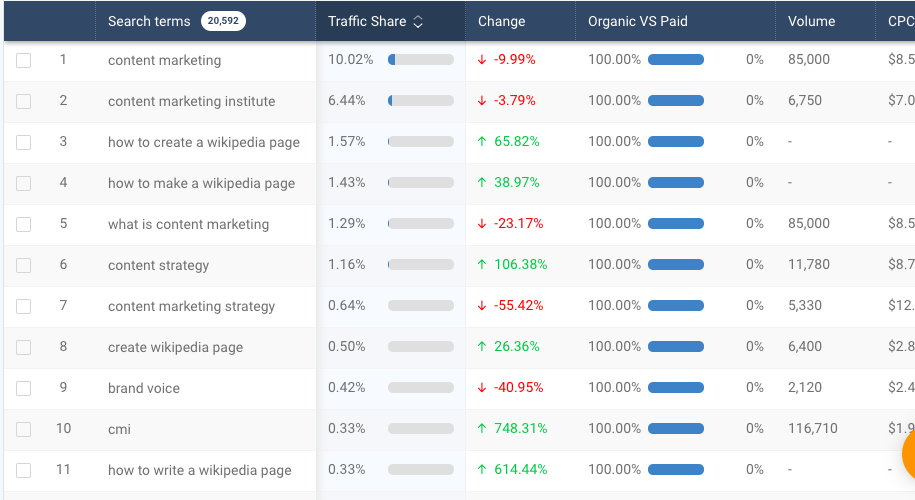Click the Organic VS Paid column header
Viewport: 915px width, 500px height.
(637, 22)
